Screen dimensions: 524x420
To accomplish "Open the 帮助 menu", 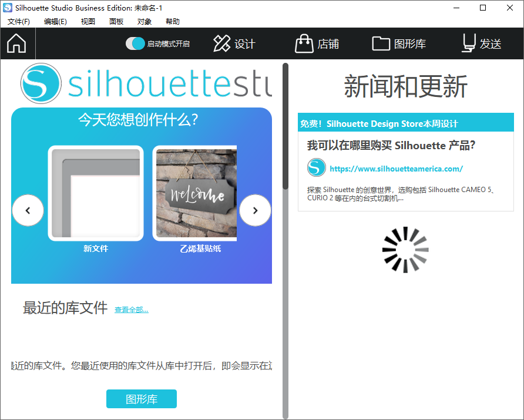I will (173, 21).
